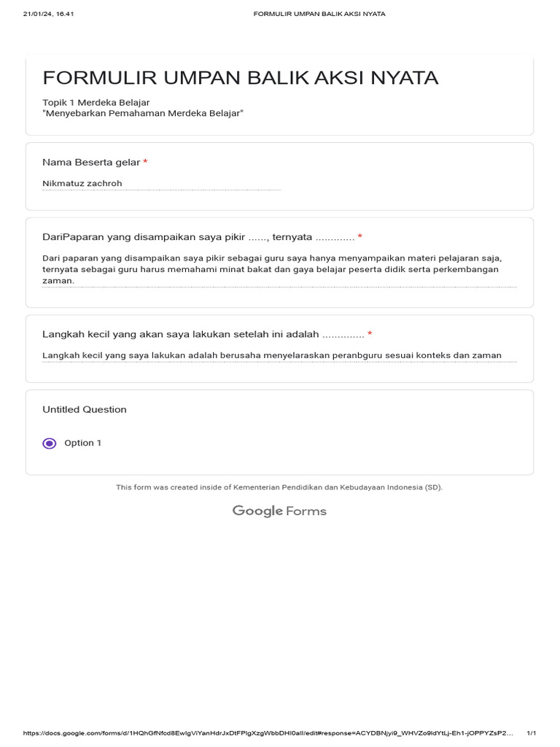Click the "1/1" page number

532,733
